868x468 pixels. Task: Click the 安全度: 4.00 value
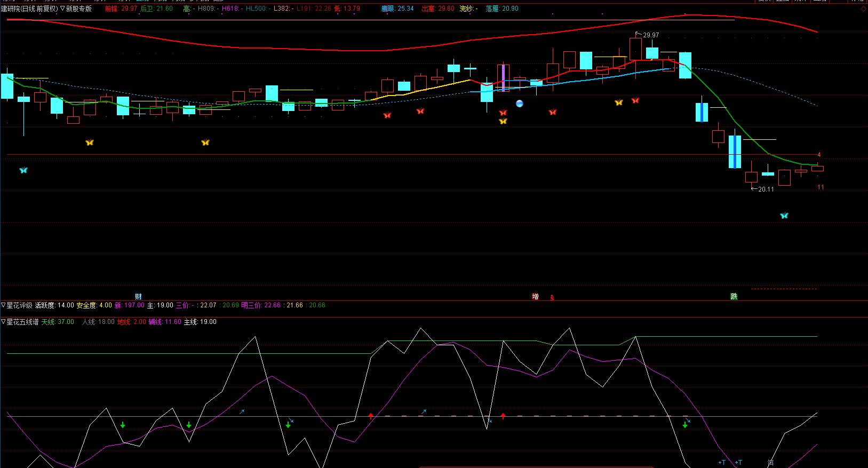(x=94, y=305)
